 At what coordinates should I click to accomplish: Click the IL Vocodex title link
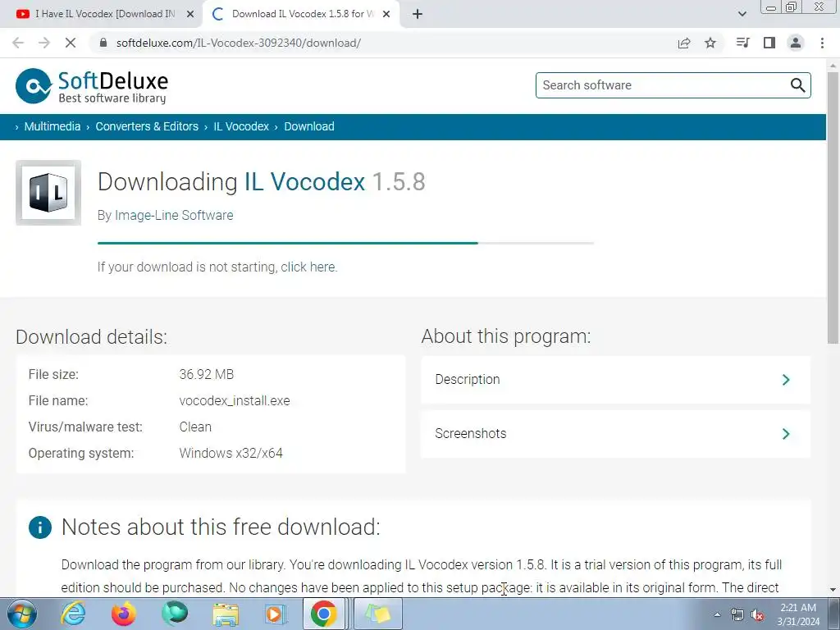304,181
